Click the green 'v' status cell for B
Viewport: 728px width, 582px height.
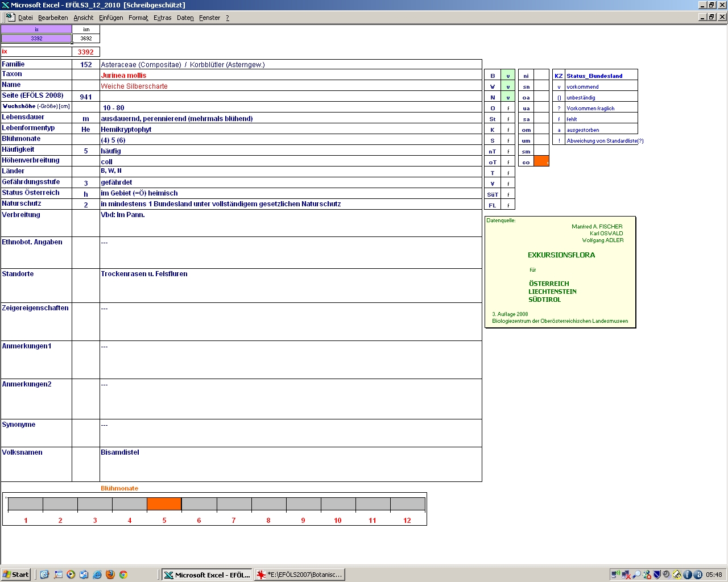508,76
